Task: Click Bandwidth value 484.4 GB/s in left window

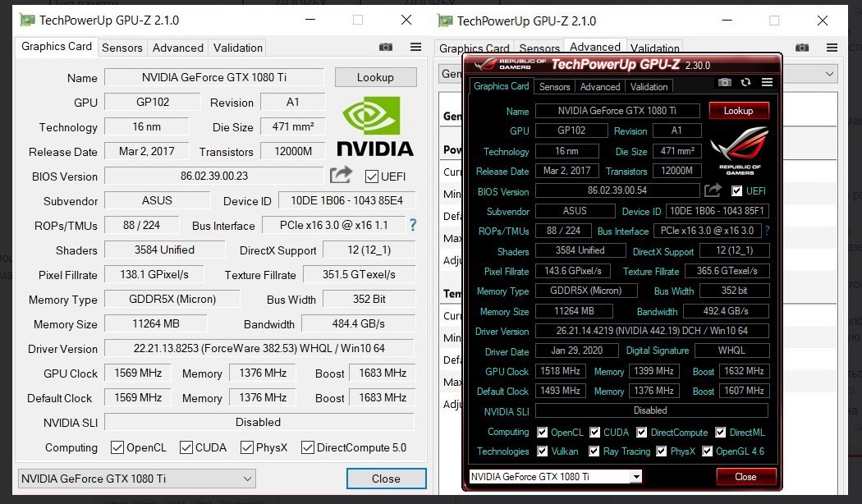Action: click(358, 323)
